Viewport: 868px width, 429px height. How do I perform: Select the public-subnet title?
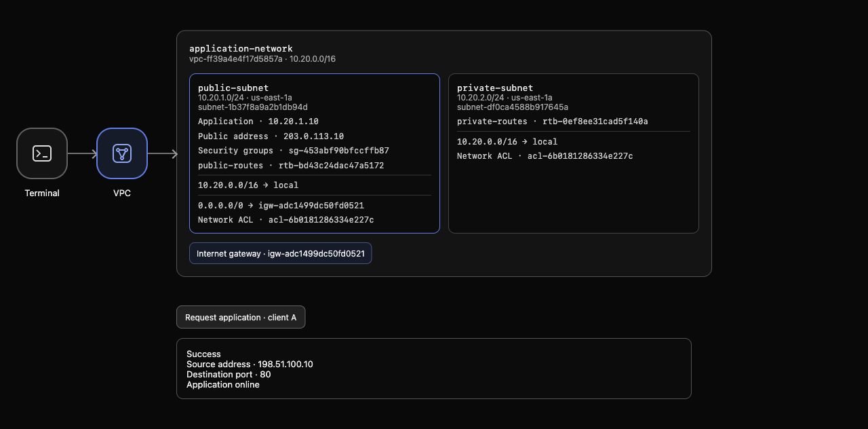[233, 88]
